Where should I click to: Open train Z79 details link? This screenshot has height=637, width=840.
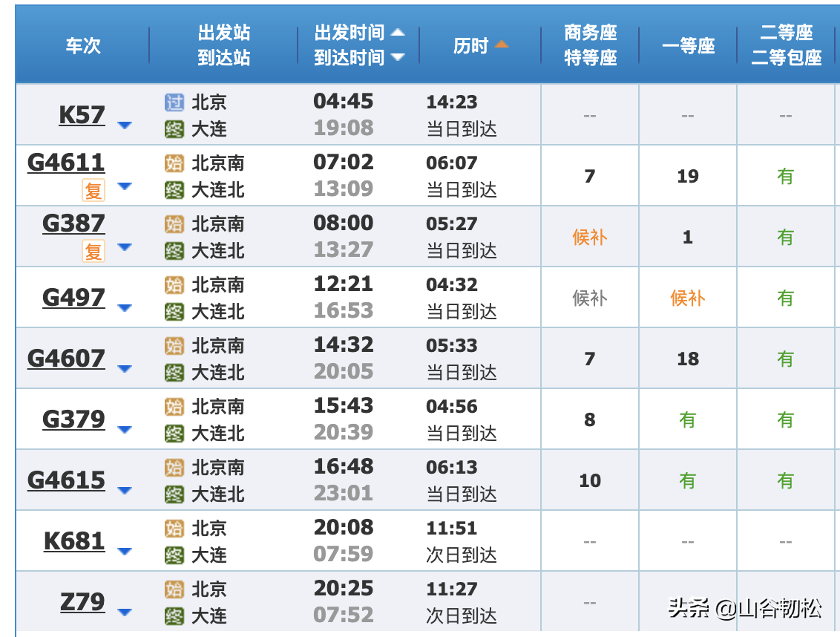(x=82, y=601)
